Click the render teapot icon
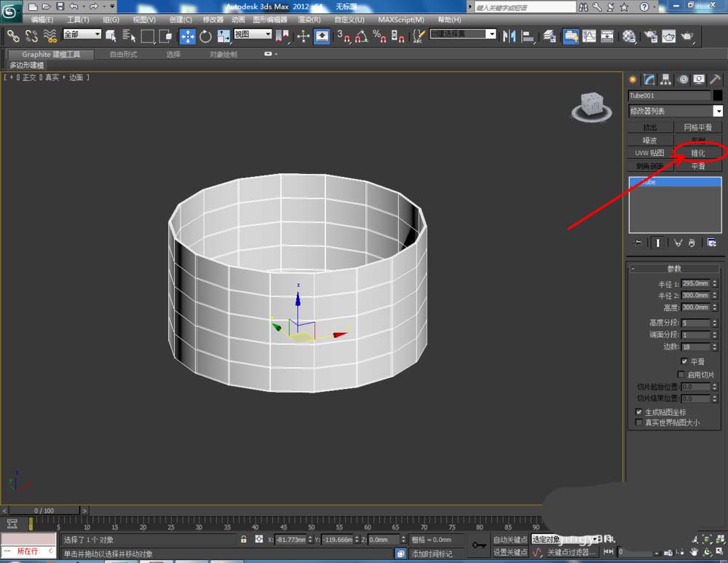The image size is (728, 563). pyautogui.click(x=687, y=36)
